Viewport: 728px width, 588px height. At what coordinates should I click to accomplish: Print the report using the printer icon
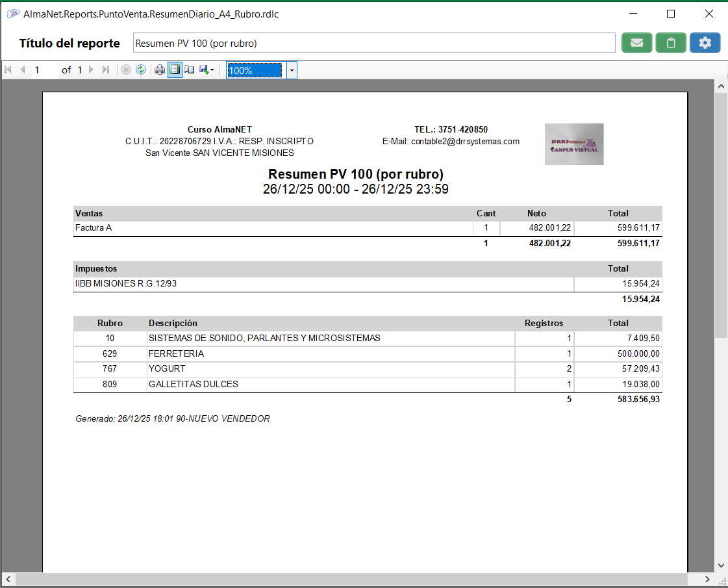[x=160, y=70]
